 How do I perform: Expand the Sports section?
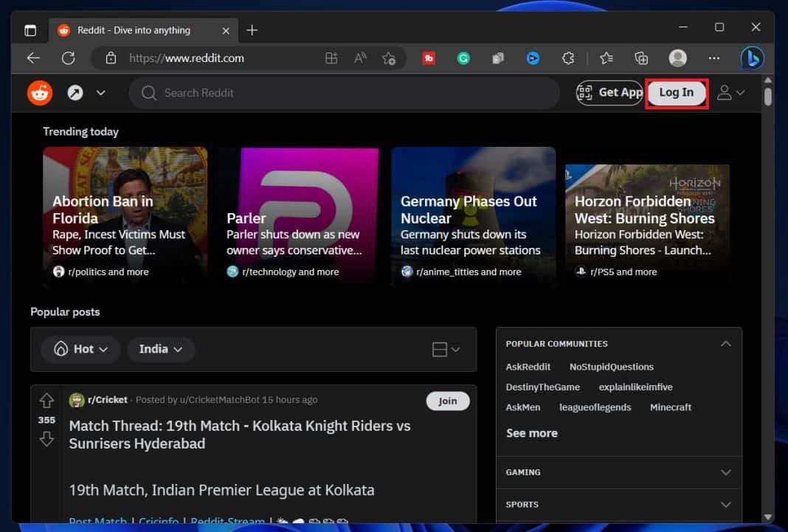tap(725, 505)
